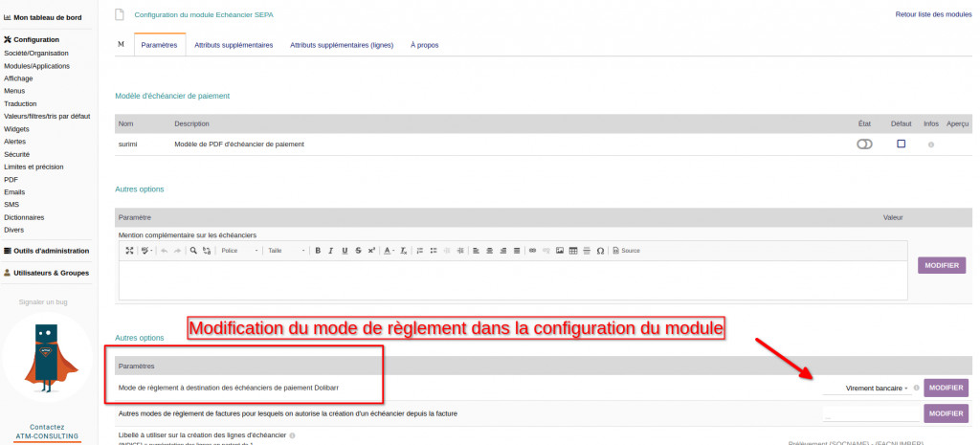Open Emails settings in sidebar
The height and width of the screenshot is (445, 980).
[14, 191]
